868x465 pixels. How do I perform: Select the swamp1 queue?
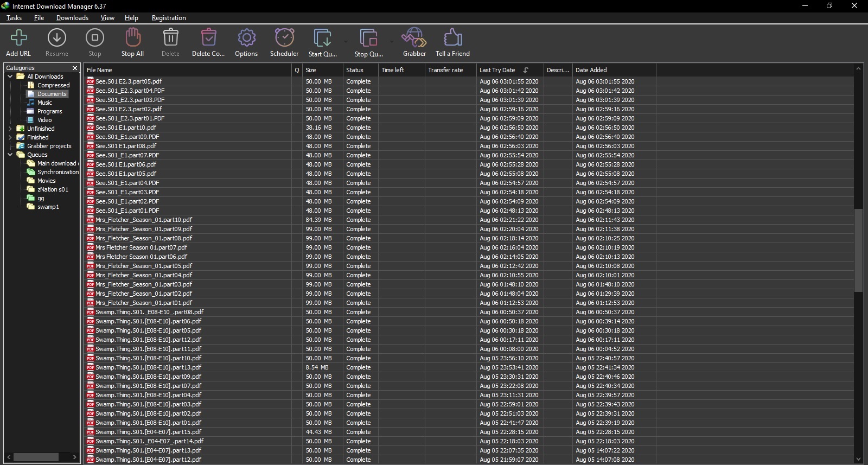48,207
